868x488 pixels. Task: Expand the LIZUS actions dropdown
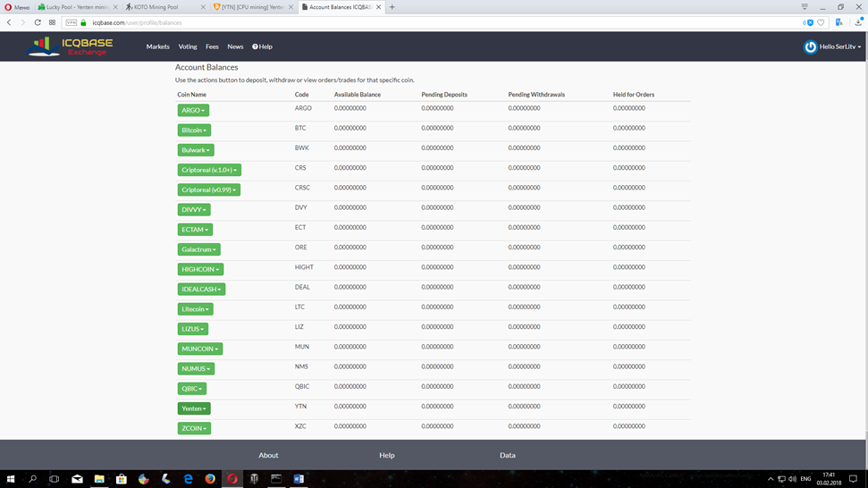(193, 329)
